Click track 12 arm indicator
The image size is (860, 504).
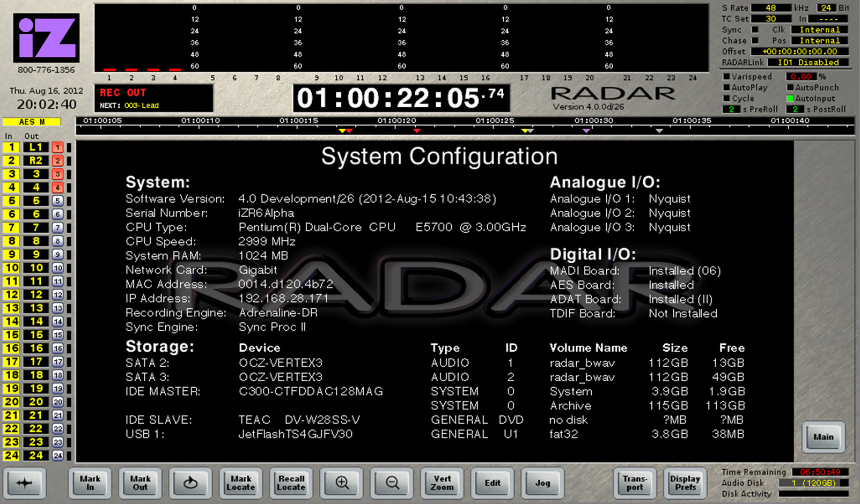click(58, 294)
